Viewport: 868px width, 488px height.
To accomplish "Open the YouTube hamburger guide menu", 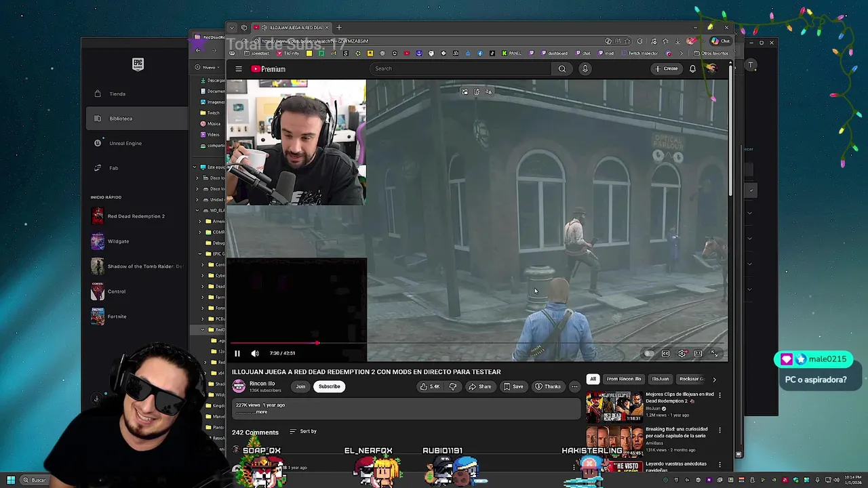I will (x=239, y=68).
